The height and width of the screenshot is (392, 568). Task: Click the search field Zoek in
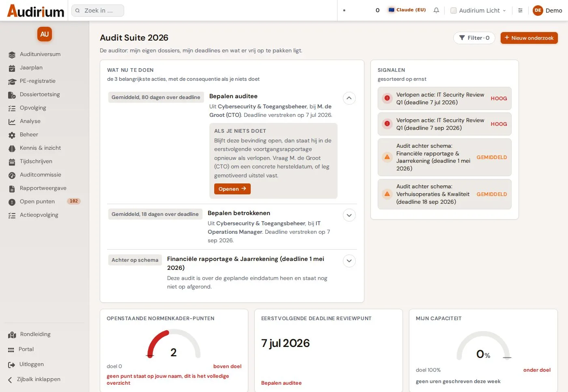coord(98,11)
